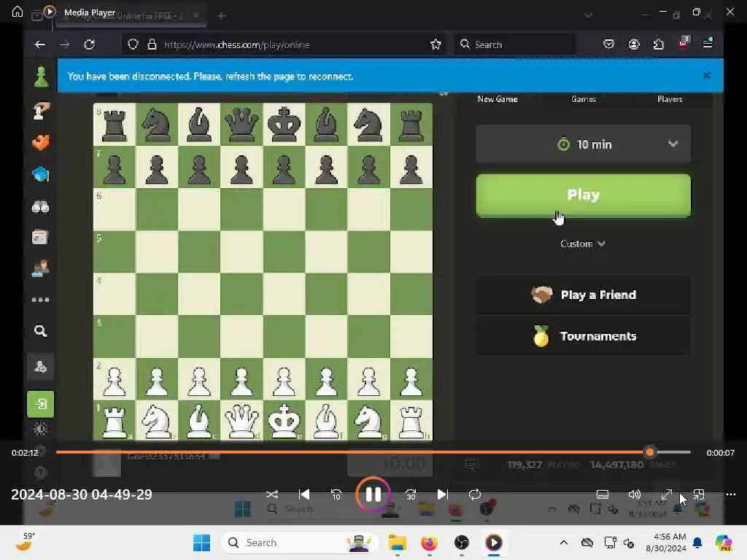Click the Firefox Search field
This screenshot has width=747, height=560.
click(514, 44)
